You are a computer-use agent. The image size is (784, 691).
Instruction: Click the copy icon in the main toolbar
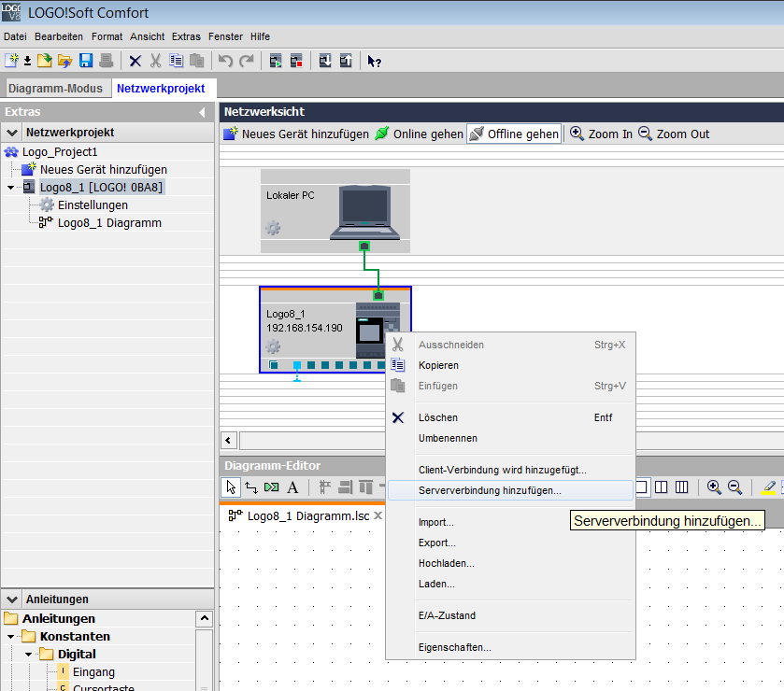176,61
